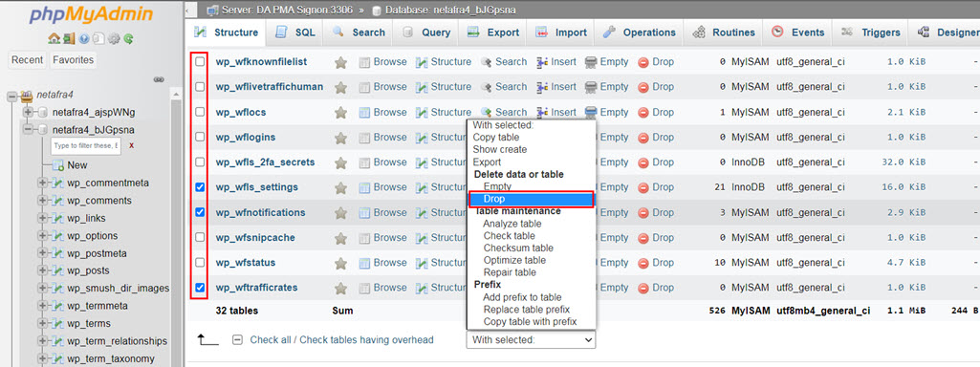Screen dimensions: 980x367
Task: Collapse the netafra4_bJGpsna database node
Action: 28,130
